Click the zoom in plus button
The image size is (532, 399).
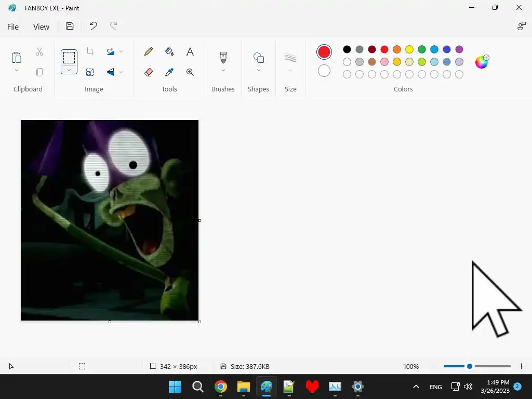(x=522, y=366)
